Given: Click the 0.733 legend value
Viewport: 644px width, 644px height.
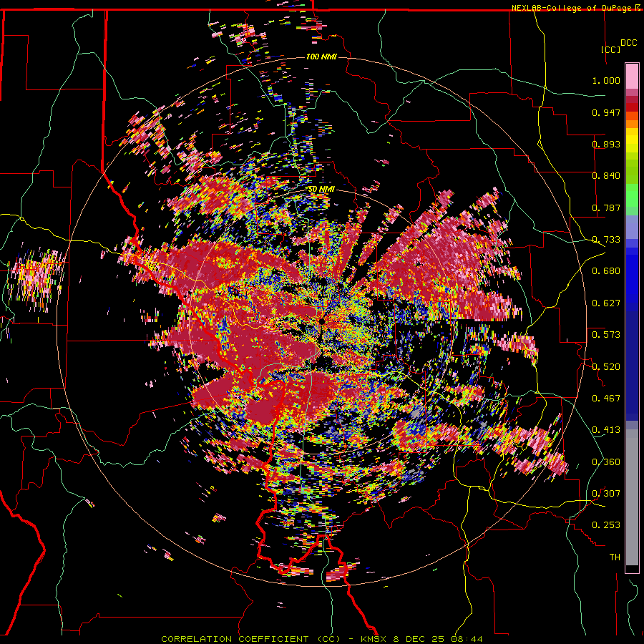Looking at the screenshot, I should pos(606,240).
